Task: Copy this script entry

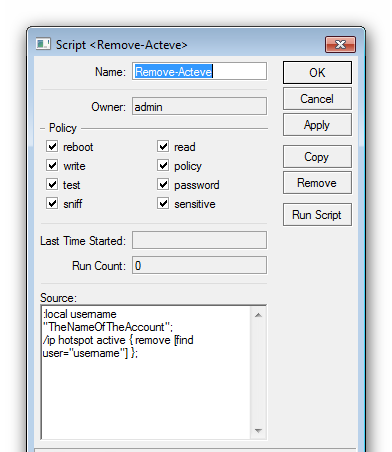Action: [x=317, y=156]
